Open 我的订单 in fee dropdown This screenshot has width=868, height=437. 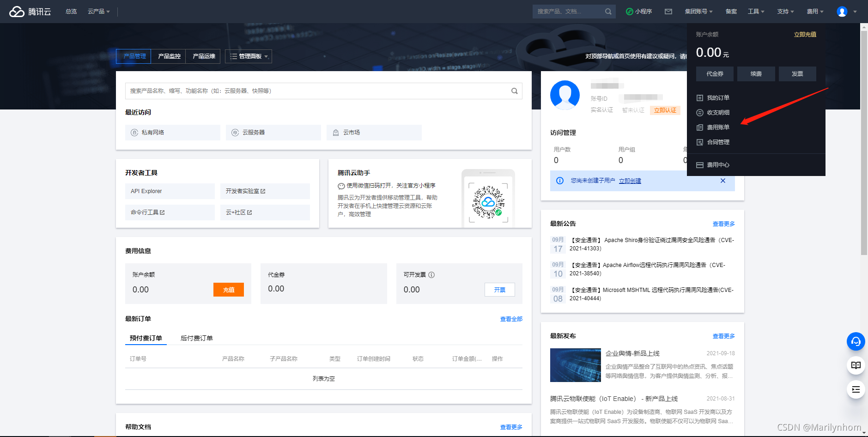pyautogui.click(x=713, y=98)
